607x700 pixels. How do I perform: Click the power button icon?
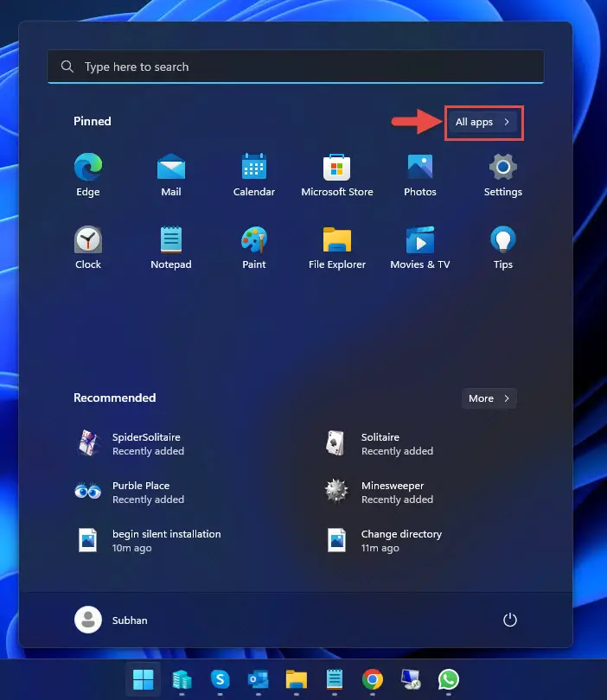pos(509,620)
